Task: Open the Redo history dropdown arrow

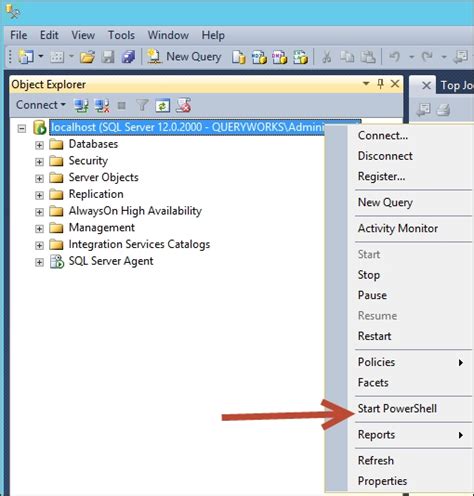Action: coord(444,57)
